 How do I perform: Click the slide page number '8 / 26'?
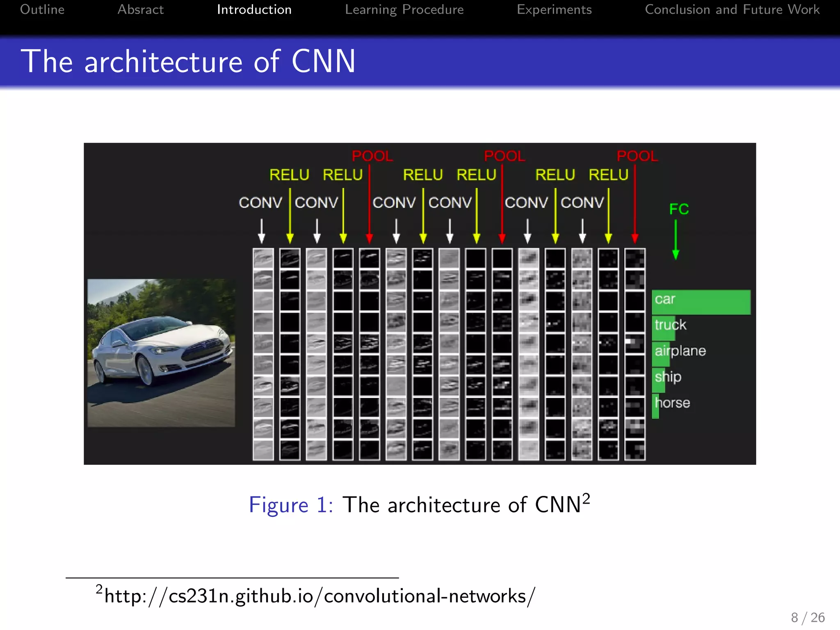click(808, 617)
